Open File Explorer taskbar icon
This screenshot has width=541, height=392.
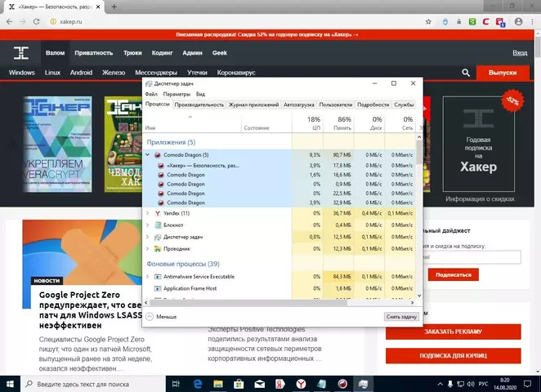coord(218,384)
